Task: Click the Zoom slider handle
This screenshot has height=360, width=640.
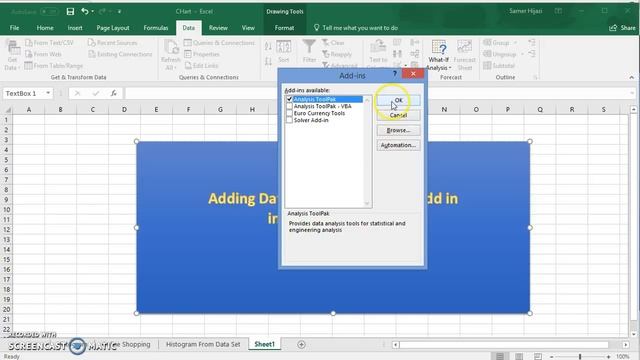Action: coord(580,356)
